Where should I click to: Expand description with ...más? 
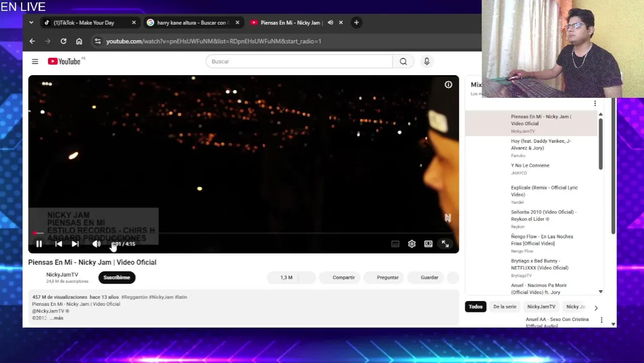[57, 318]
